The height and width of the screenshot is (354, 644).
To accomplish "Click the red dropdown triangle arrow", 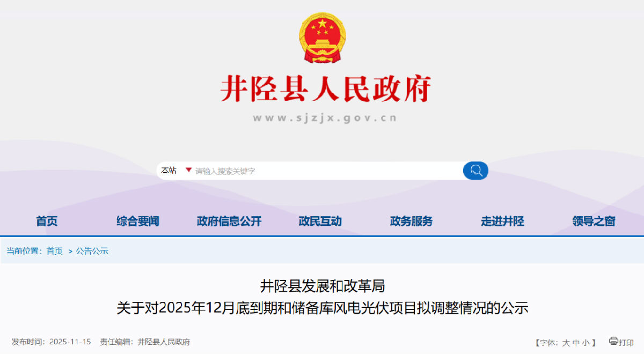I will click(x=188, y=170).
